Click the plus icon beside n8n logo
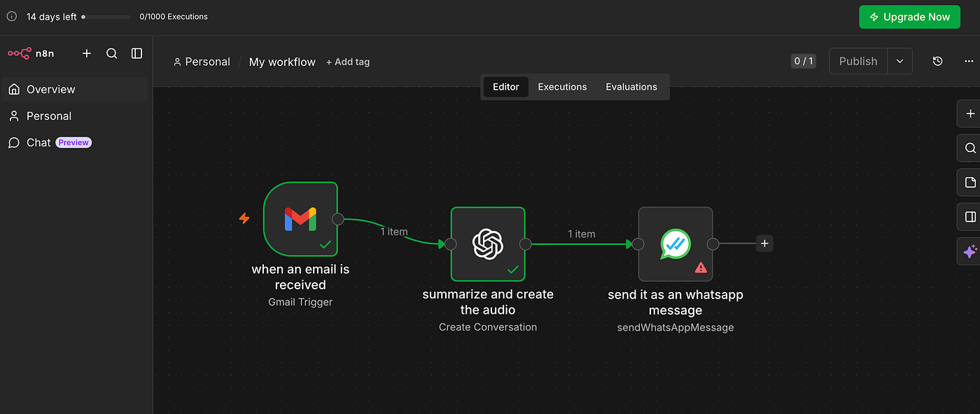The width and height of the screenshot is (980, 414). point(87,53)
